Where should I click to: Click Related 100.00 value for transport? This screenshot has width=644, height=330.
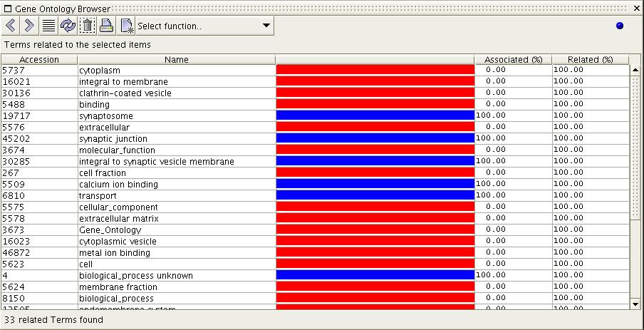tap(568, 195)
